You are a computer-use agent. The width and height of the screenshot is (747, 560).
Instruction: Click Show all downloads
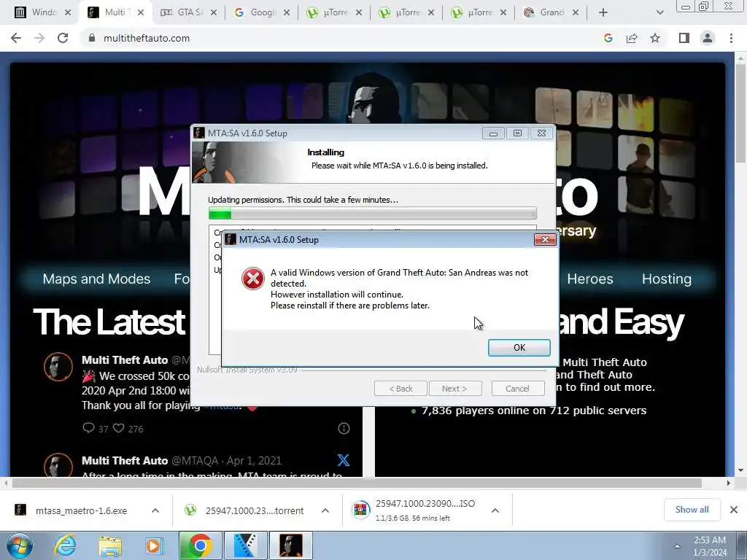(692, 510)
